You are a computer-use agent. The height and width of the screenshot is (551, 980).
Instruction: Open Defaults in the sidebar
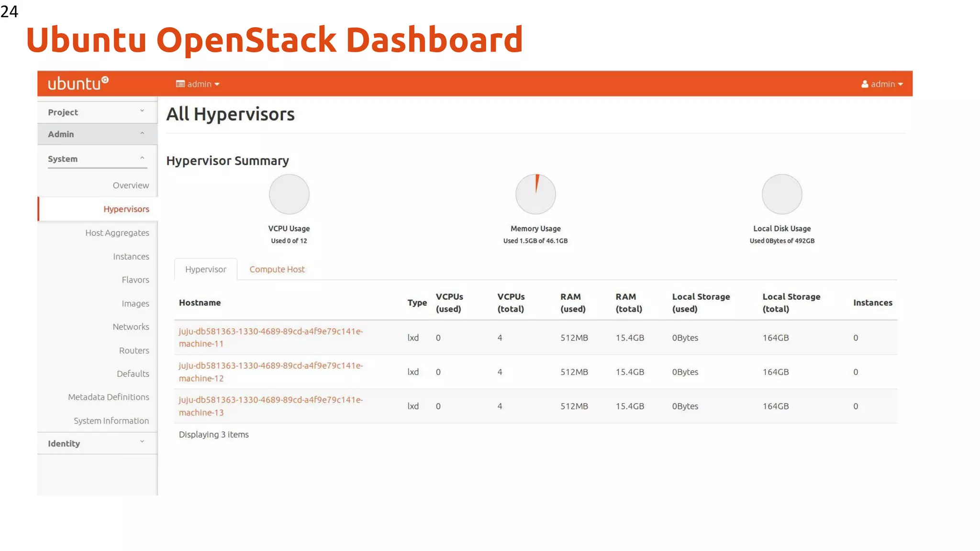tap(133, 374)
